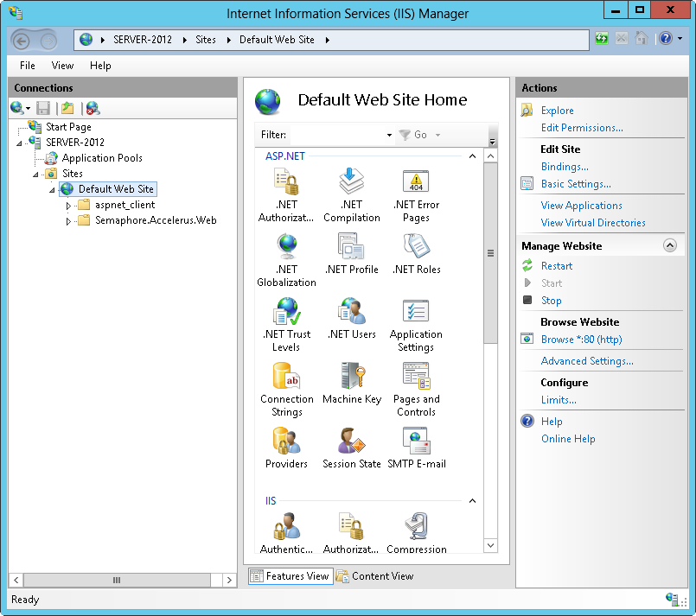This screenshot has height=616, width=696.
Task: Open Basic Settings dialog
Action: point(576,184)
